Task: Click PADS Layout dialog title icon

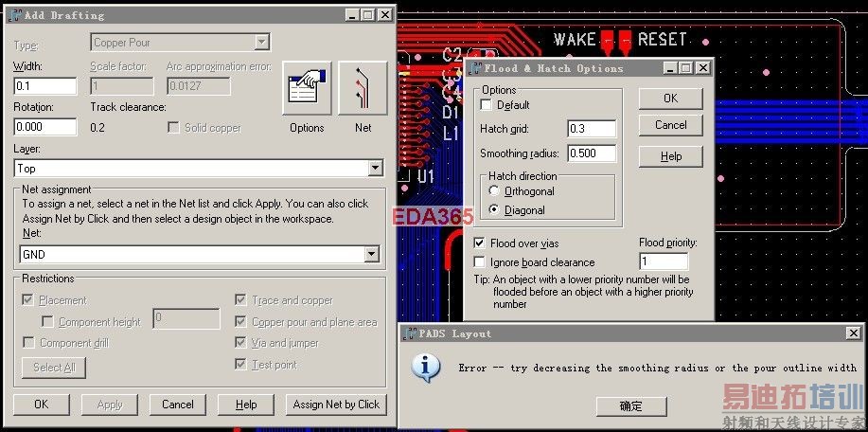Action: 410,333
